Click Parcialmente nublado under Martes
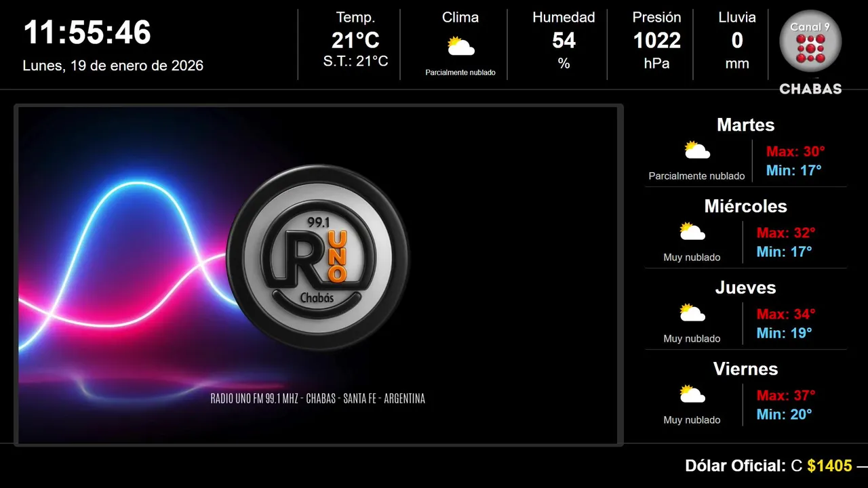868x488 pixels. coord(696,176)
